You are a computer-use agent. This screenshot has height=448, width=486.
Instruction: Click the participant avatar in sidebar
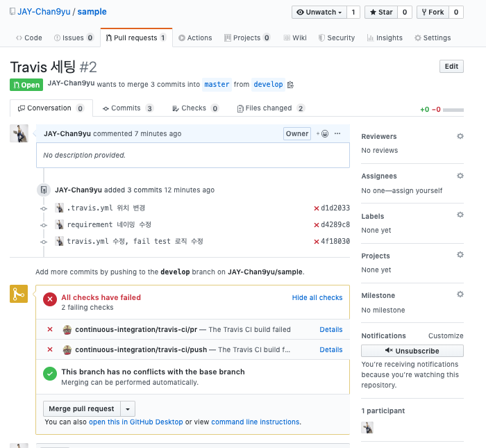coord(367,428)
